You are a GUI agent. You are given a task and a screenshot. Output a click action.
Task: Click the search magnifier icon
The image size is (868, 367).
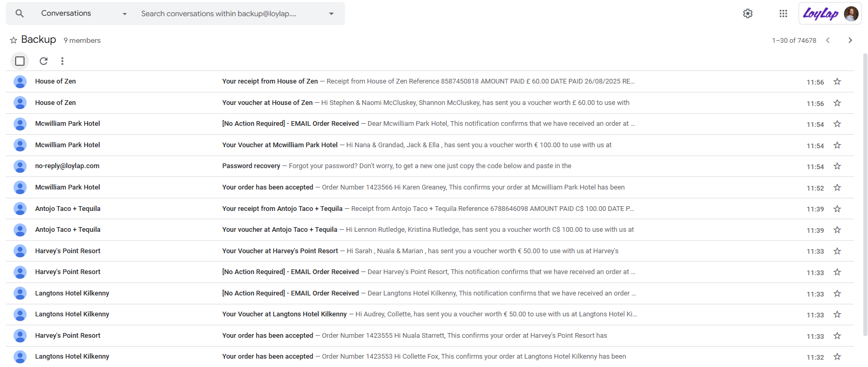point(19,14)
